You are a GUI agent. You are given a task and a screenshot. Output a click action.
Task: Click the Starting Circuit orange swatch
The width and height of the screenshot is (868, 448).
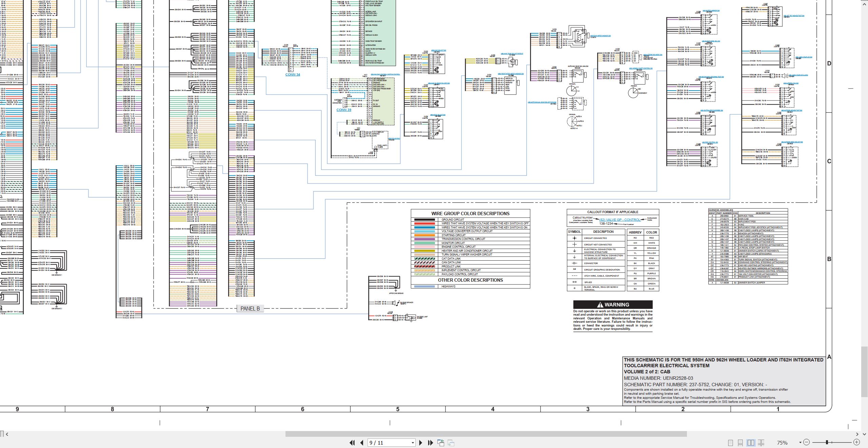(x=425, y=235)
